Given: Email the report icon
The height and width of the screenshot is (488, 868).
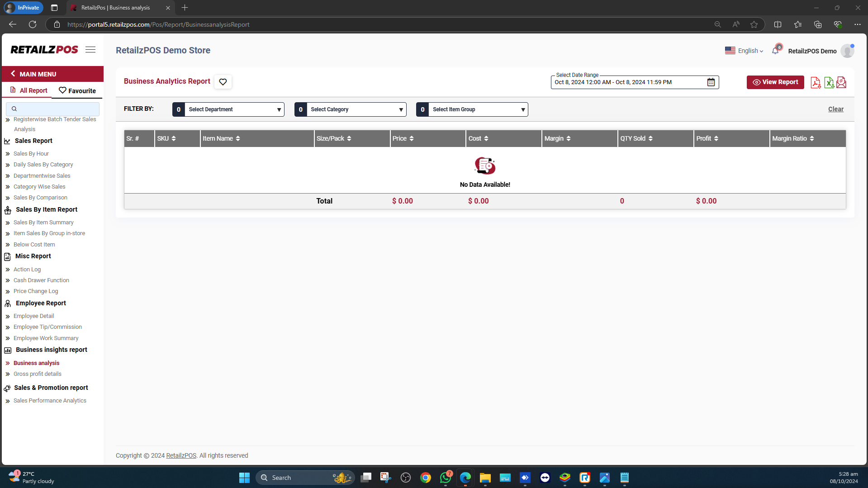Looking at the screenshot, I should [841, 82].
